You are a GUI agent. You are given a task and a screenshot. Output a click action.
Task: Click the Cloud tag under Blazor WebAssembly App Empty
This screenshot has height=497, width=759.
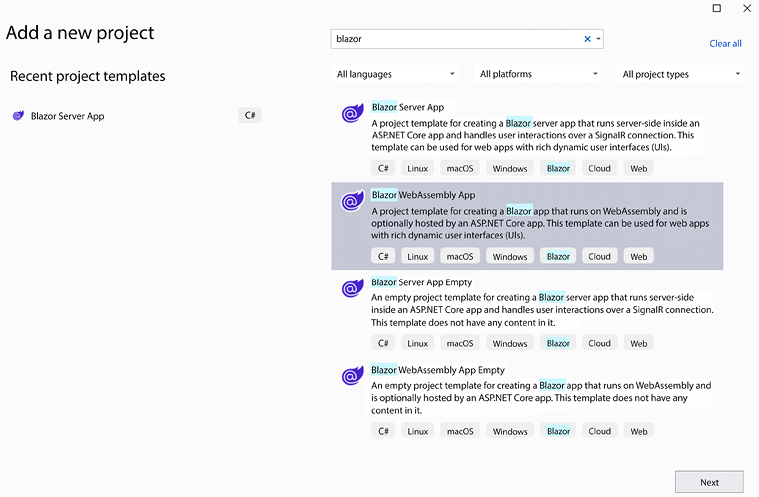click(599, 431)
